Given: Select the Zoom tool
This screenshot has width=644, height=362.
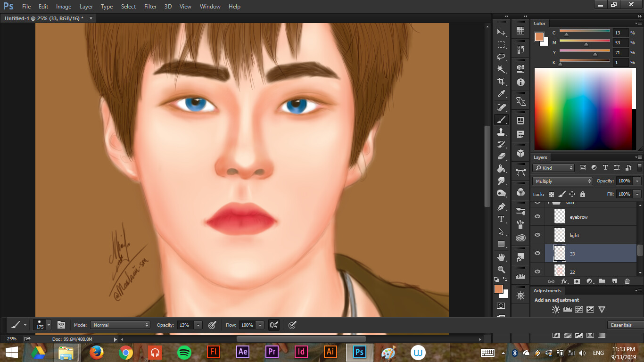Looking at the screenshot, I should coord(501,270).
